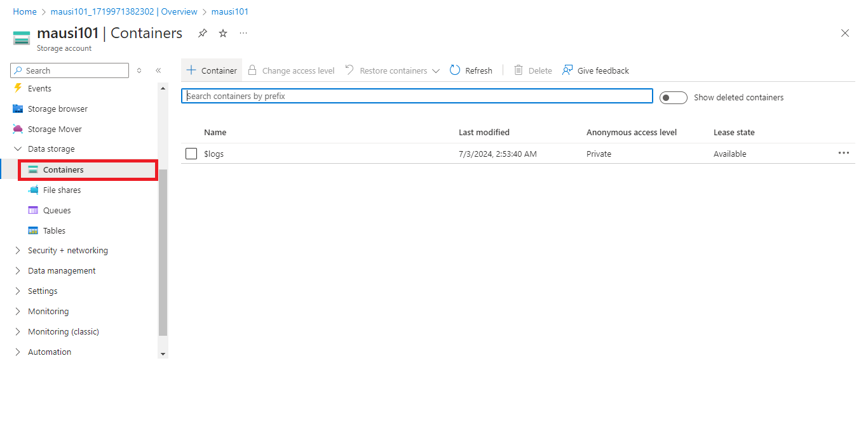Open Queues in sidebar
Screen dimensions: 868x424
[x=57, y=210]
